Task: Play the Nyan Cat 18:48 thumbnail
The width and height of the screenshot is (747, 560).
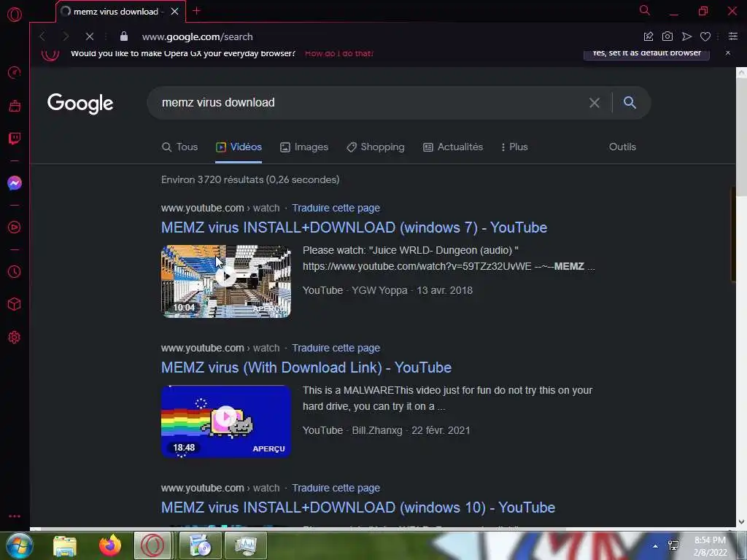Action: click(x=226, y=421)
